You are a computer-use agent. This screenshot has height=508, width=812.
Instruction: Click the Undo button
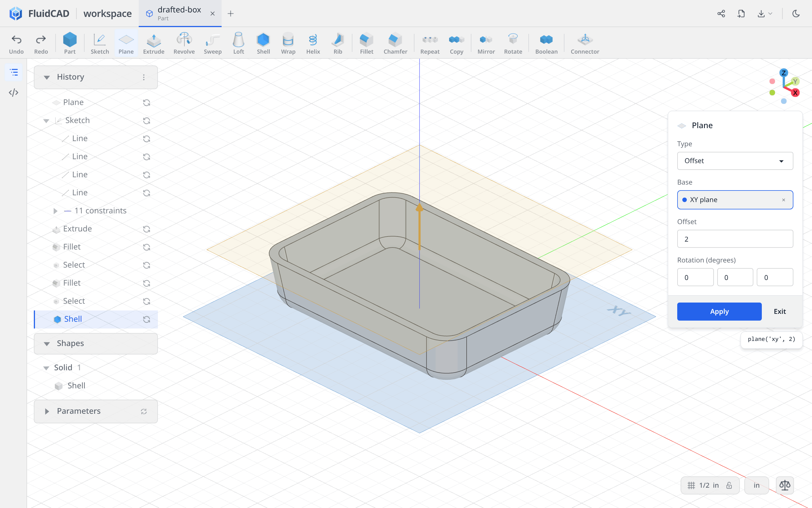[x=16, y=43]
